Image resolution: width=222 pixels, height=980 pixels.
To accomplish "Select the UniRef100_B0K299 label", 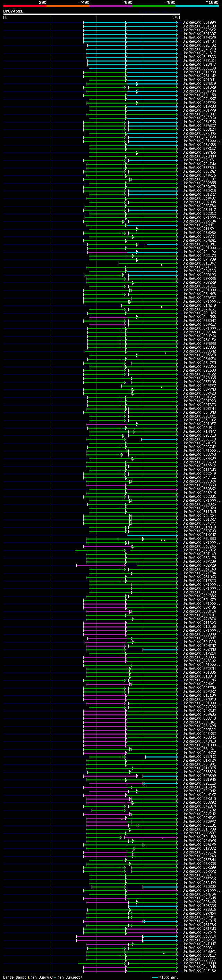I will coord(199,867).
